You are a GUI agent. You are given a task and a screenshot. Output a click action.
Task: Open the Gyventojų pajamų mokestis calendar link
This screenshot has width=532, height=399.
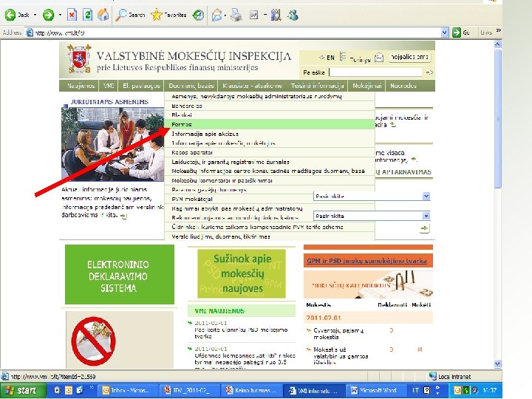338,333
